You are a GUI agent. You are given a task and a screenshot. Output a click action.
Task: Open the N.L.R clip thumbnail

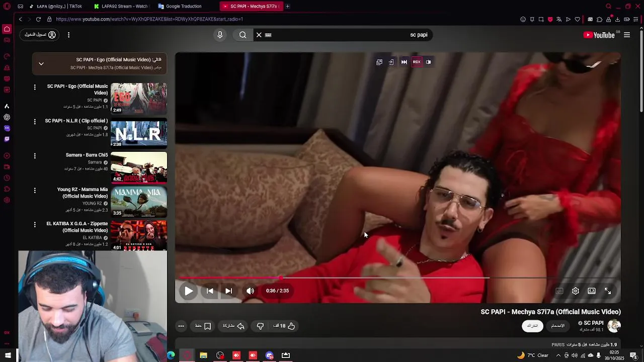(x=139, y=133)
